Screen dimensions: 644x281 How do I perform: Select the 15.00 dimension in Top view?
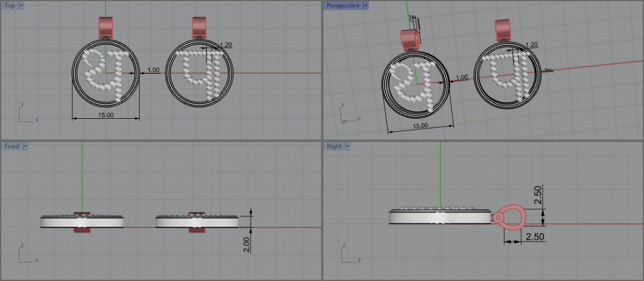[x=106, y=115]
